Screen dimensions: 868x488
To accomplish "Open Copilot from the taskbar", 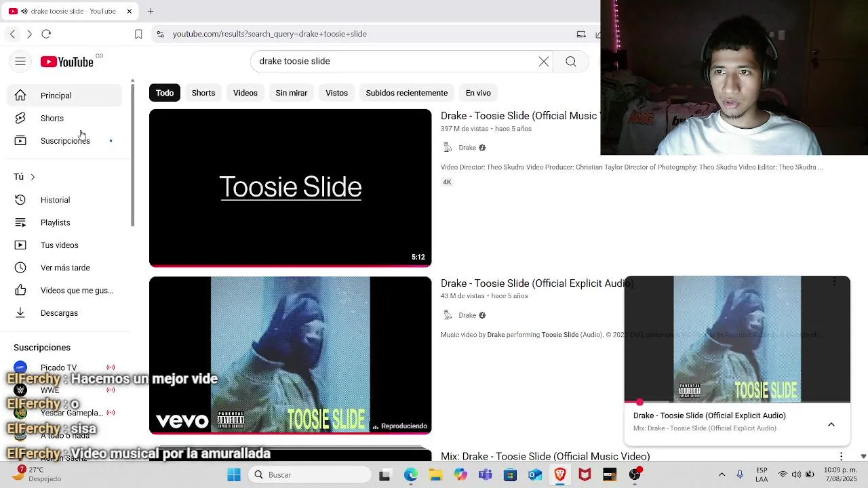I will (x=460, y=474).
